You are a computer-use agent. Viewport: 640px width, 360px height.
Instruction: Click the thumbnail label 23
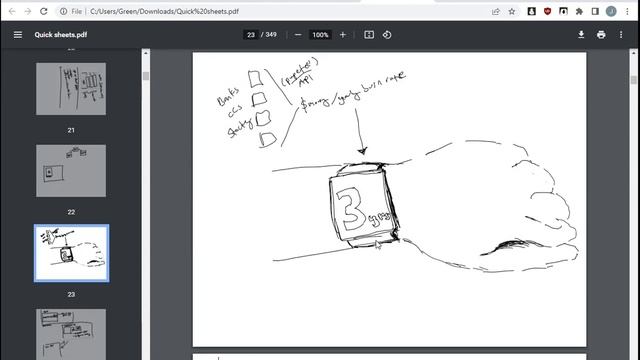point(71,294)
